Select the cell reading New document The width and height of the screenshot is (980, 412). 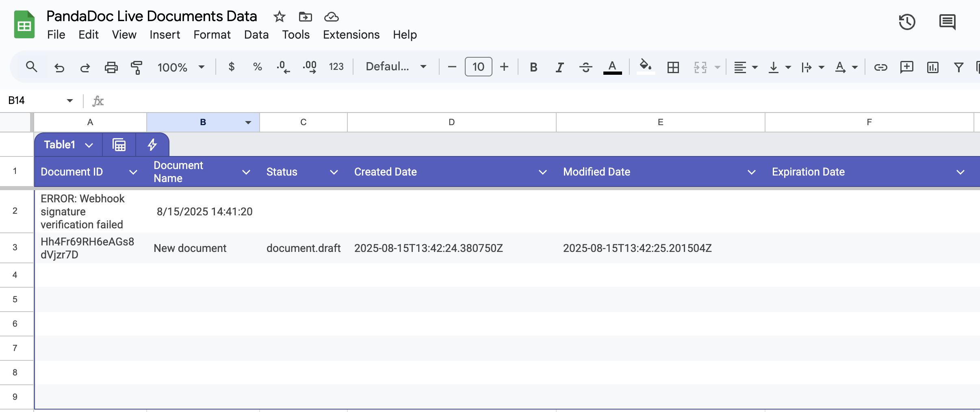pyautogui.click(x=203, y=248)
